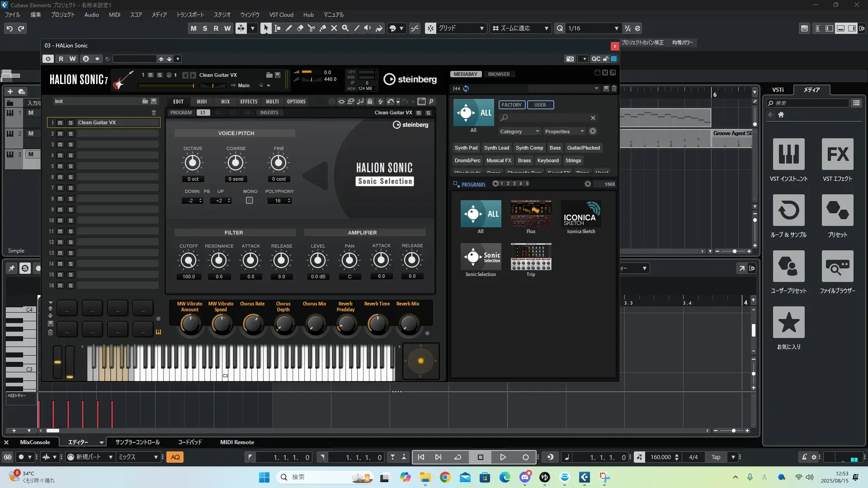The width and height of the screenshot is (868, 488).
Task: Toggle the AQ auto-quantize button
Action: pos(175,457)
